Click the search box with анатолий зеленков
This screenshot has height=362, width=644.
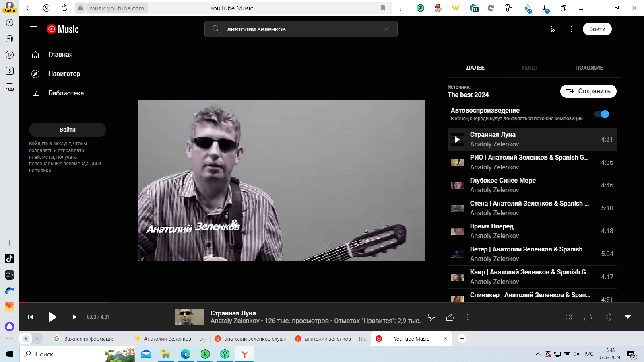[x=301, y=29]
